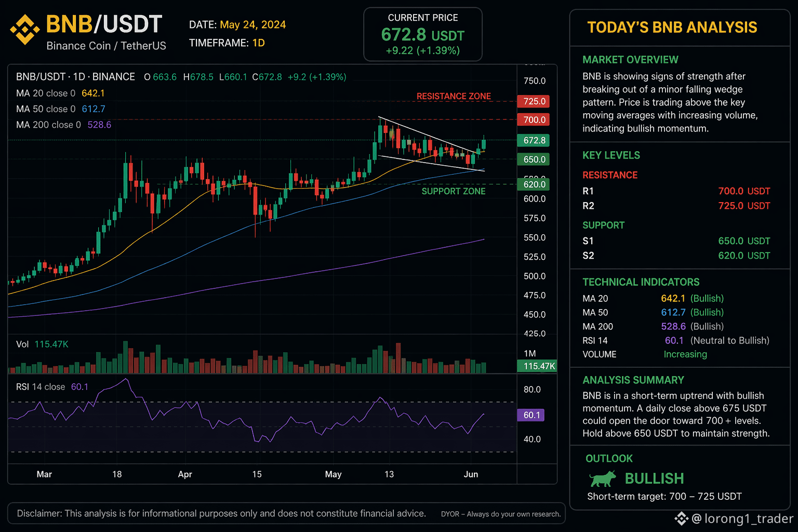798x532 pixels.
Task: Click the high value 678.5
Action: [202, 77]
